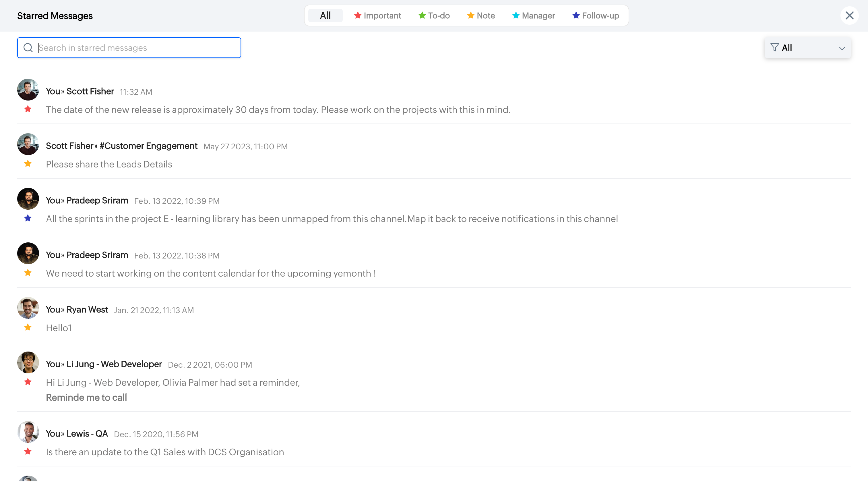Click star on Q1 Sales update message
This screenshot has width=868, height=494.
[28, 451]
